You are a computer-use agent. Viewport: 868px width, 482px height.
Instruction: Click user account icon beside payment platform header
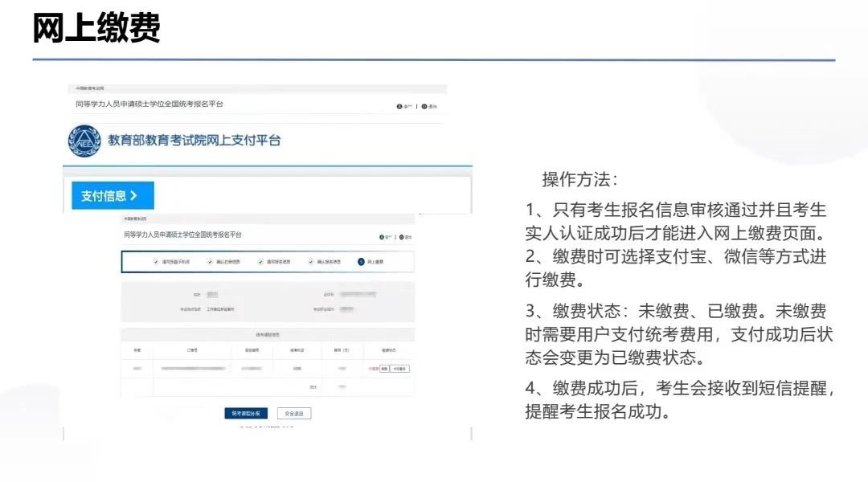point(399,106)
